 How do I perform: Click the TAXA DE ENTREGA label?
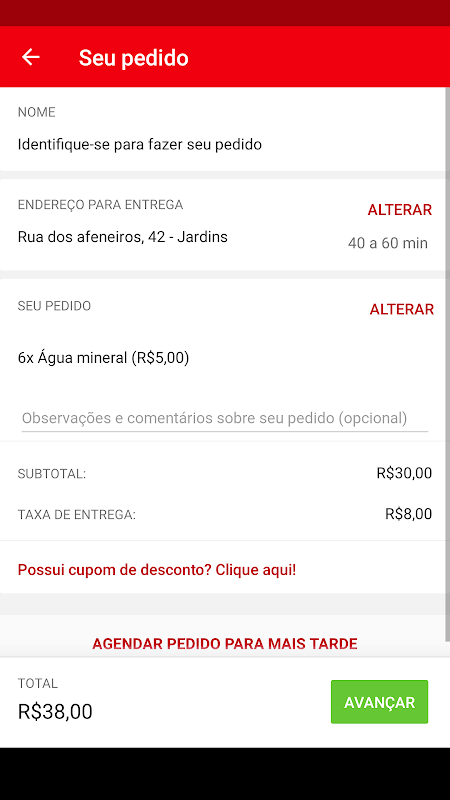coord(77,515)
